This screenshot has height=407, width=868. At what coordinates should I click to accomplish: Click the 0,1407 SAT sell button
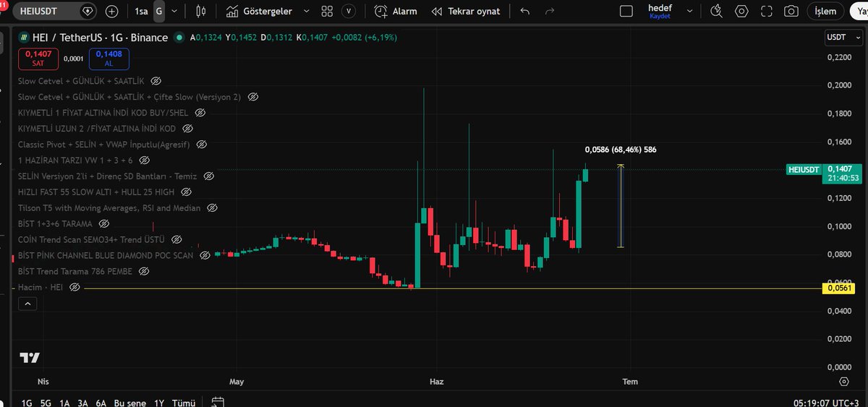point(38,58)
